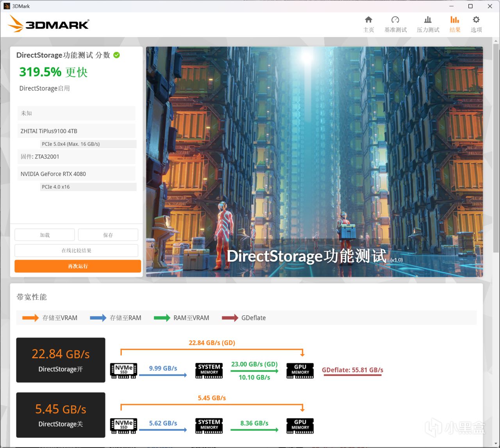Click System Memory icon in DirectStorage关 row
The width and height of the screenshot is (500, 448).
[209, 426]
